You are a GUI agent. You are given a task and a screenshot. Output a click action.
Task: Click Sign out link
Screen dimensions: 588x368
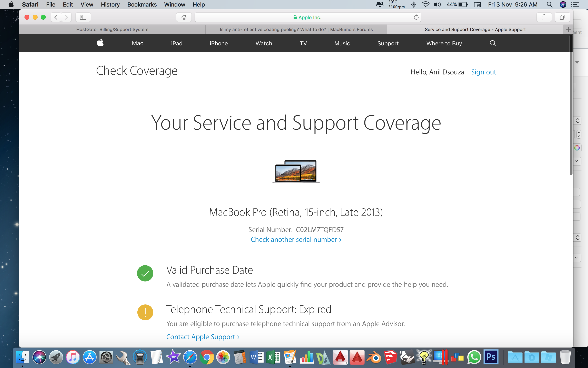click(483, 72)
